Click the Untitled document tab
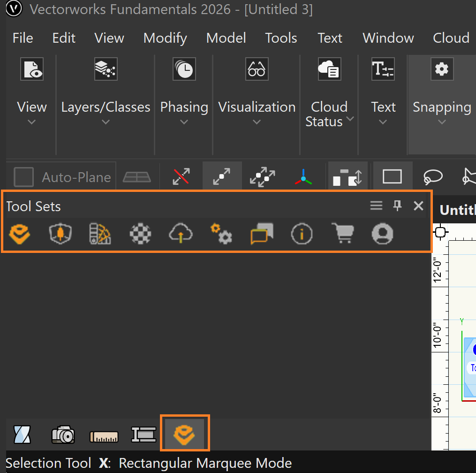 coord(458,210)
